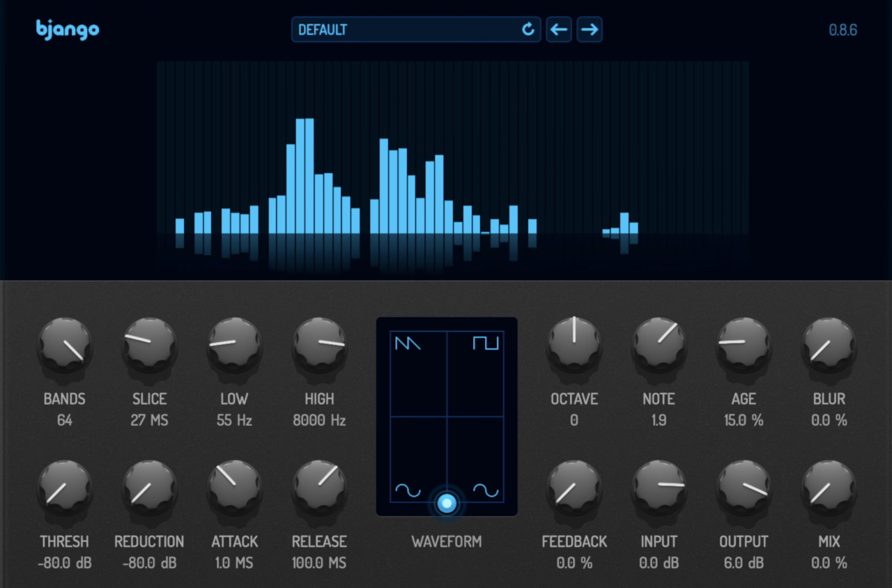Click the bjango logo
Screen dimensions: 892x588
[x=68, y=30]
